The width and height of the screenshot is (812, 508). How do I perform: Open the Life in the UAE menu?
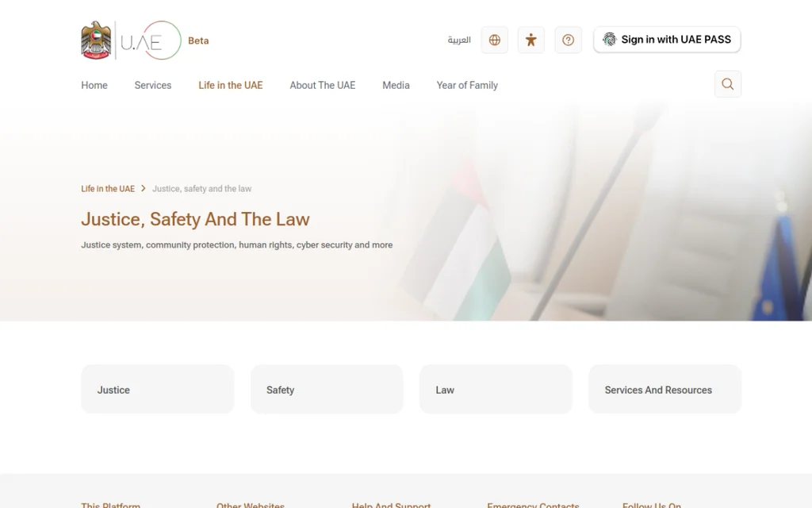click(231, 85)
